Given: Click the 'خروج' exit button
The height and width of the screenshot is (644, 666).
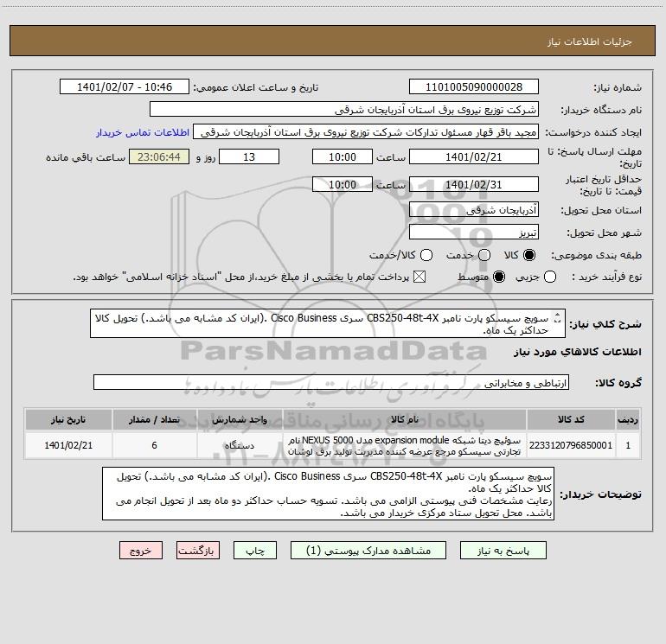Looking at the screenshot, I should coord(141,551).
